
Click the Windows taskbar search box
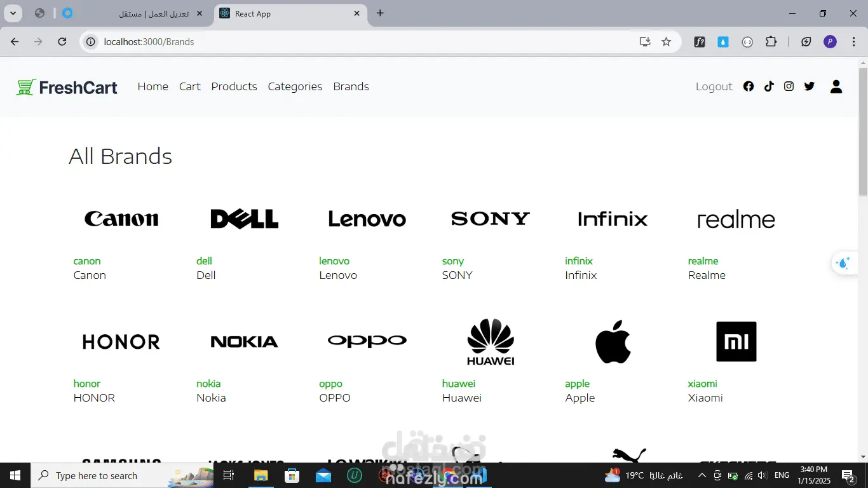123,475
